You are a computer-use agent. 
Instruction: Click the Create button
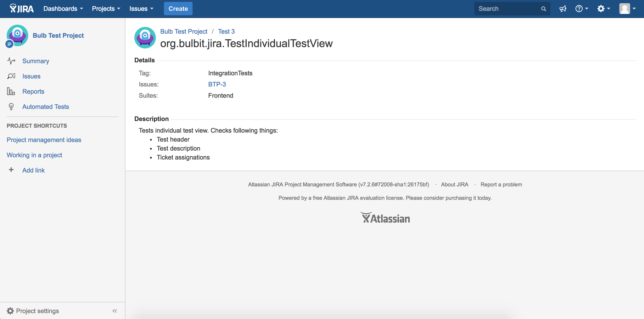click(178, 9)
